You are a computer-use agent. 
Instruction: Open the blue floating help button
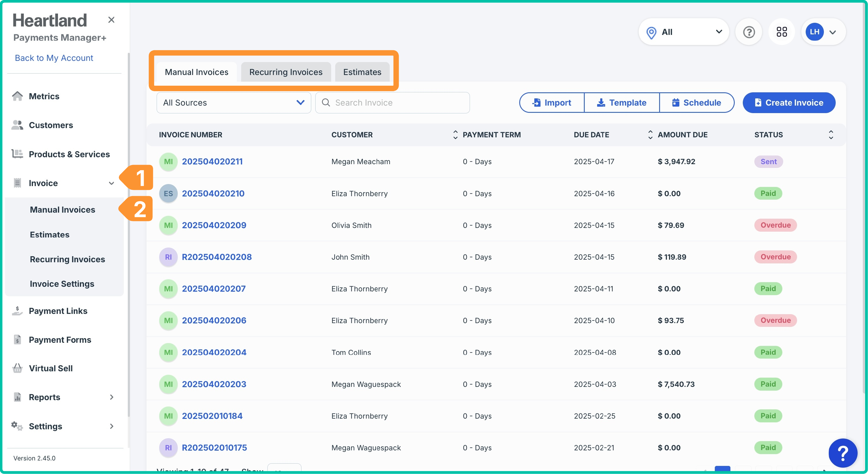[843, 453]
